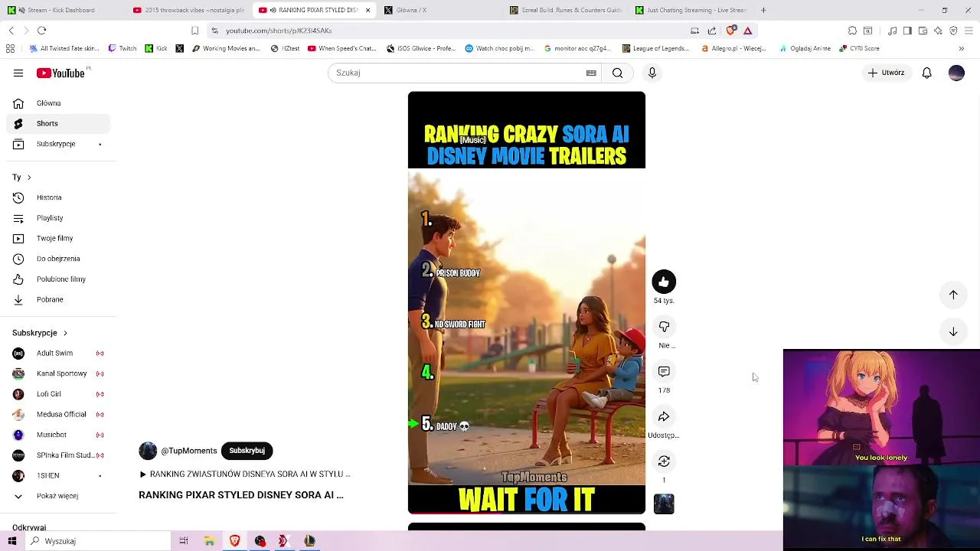Open Polubione filmy liked videos
The image size is (980, 551).
[58, 279]
